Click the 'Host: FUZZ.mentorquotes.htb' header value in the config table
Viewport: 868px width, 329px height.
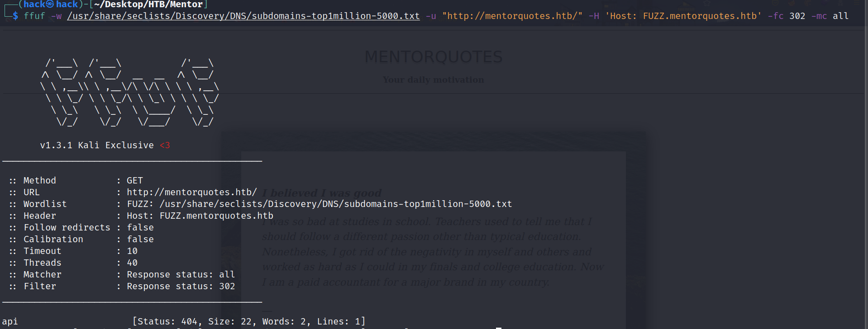(x=200, y=216)
